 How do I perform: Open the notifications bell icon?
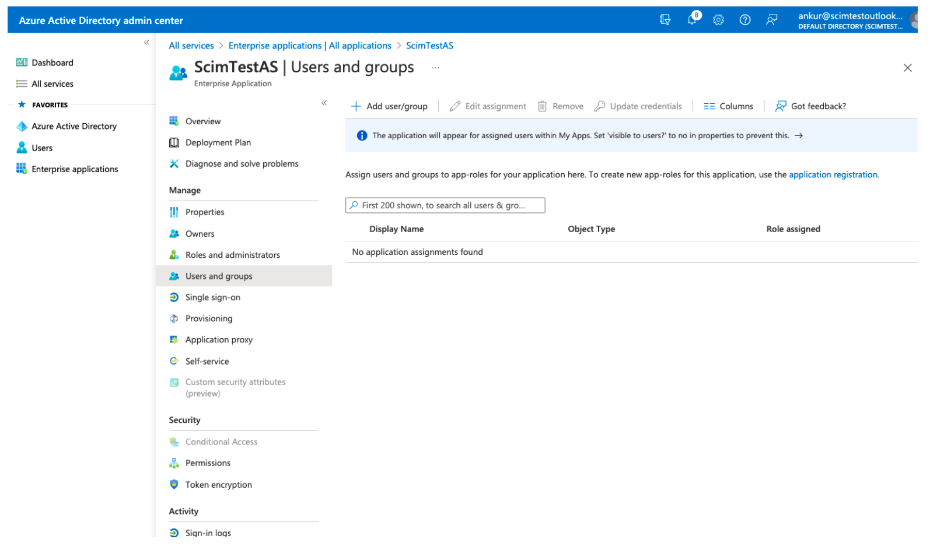692,20
